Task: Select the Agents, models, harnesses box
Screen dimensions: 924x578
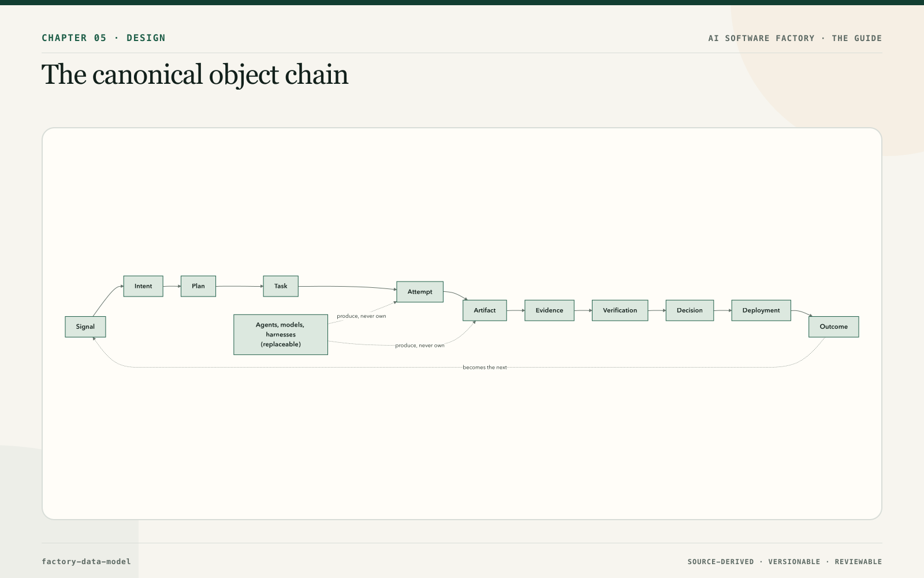Action: coord(281,335)
